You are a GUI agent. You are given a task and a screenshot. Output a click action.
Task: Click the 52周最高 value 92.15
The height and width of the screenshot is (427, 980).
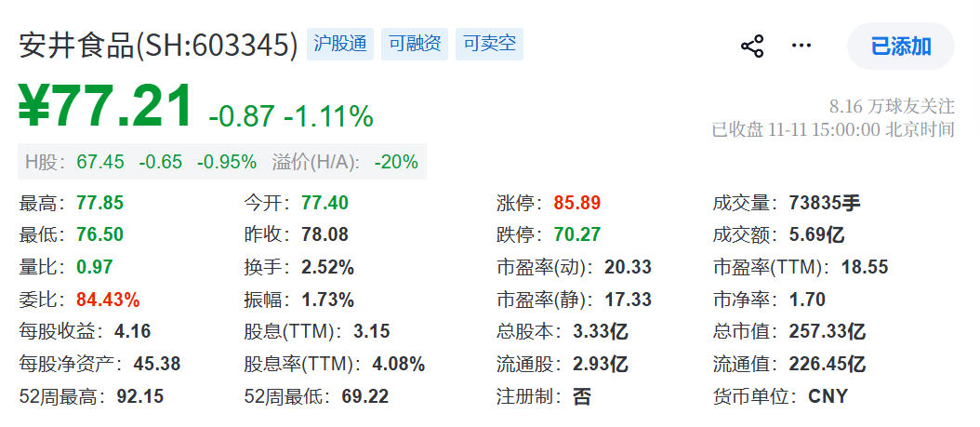click(x=140, y=396)
